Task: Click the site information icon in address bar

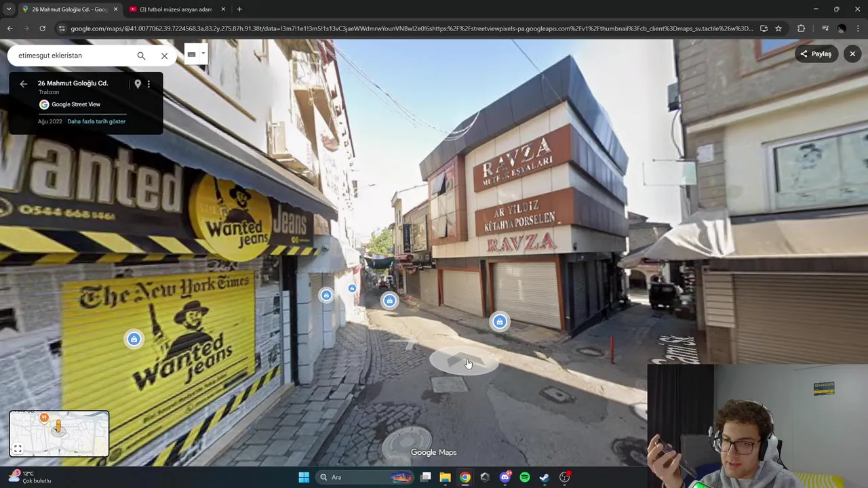Action: (62, 28)
